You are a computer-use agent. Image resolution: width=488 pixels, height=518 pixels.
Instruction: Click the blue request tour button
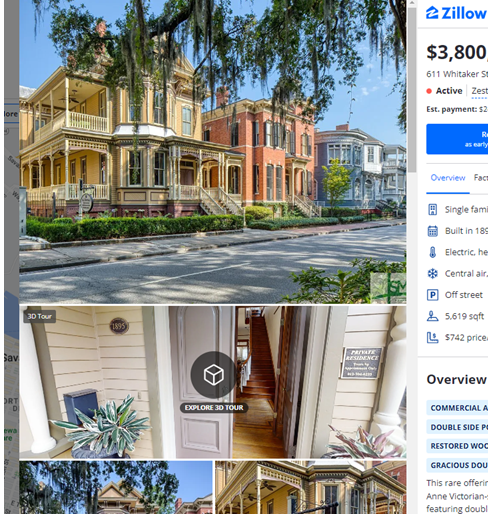pyautogui.click(x=457, y=139)
